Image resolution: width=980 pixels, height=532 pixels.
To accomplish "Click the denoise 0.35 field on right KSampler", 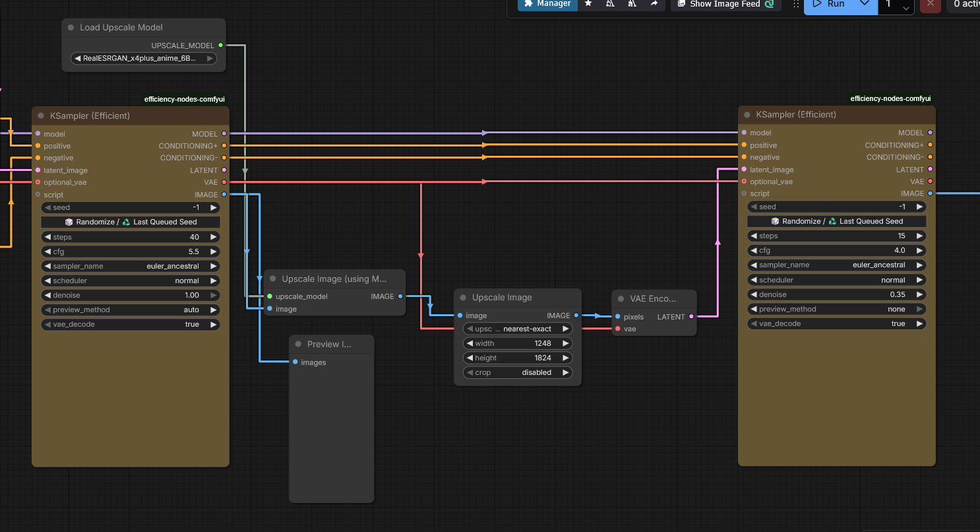I will (x=836, y=294).
